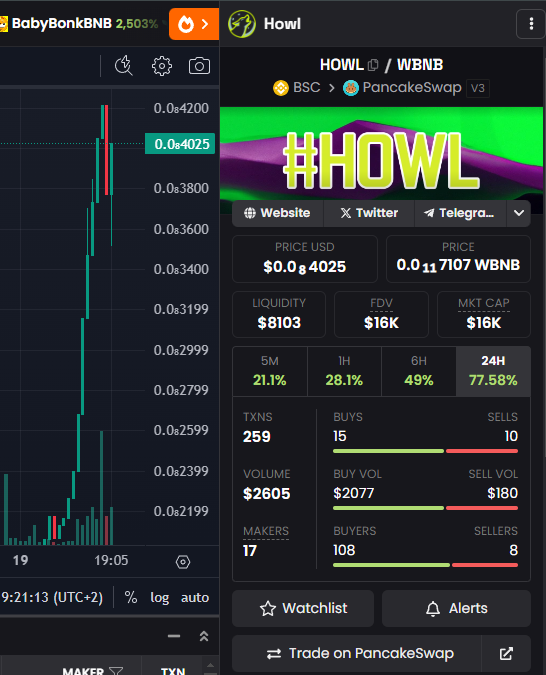
Task: Filter by MAKER funnel icon
Action: [115, 671]
